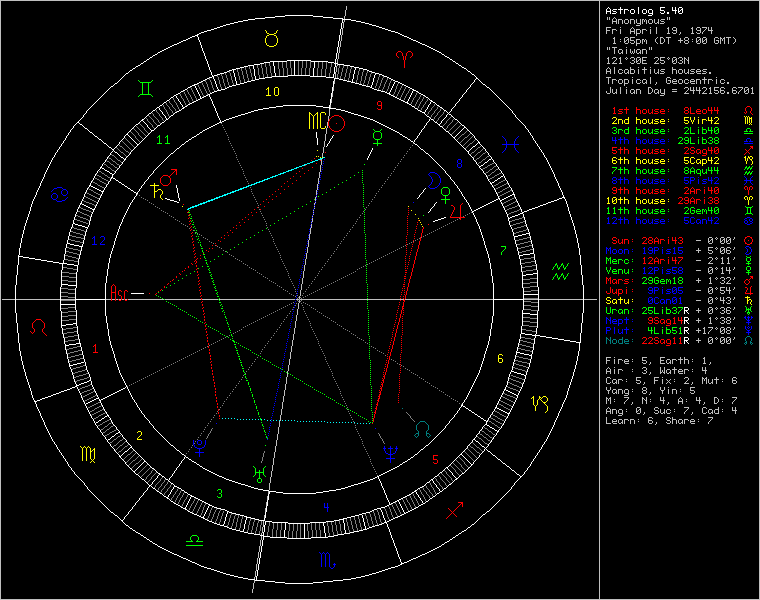Click house number 2 in the wheel
The image size is (760, 600).
[x=139, y=436]
